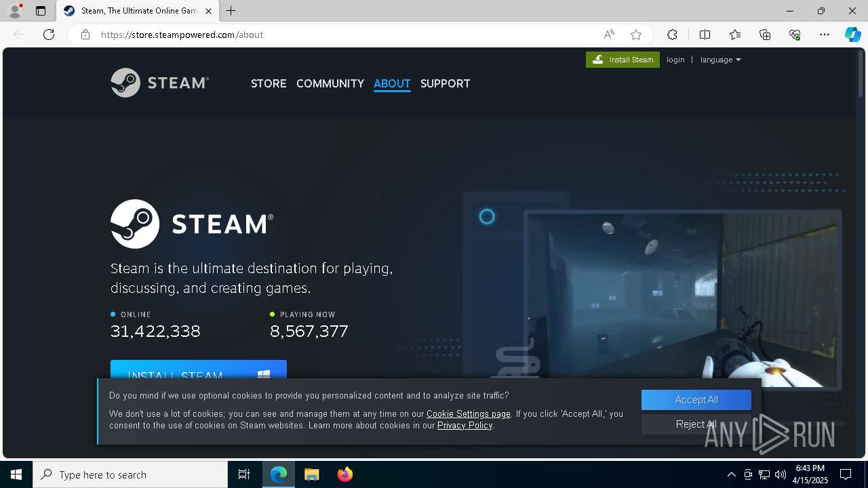Open Copilot sidebar icon
The width and height of the screenshot is (868, 488).
[x=852, y=35]
